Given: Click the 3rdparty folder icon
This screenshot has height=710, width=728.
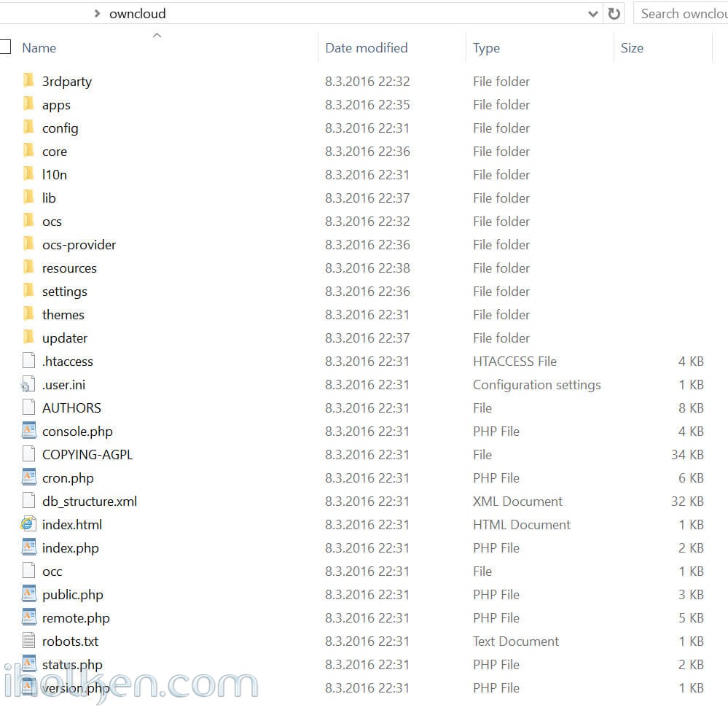Looking at the screenshot, I should [x=28, y=80].
